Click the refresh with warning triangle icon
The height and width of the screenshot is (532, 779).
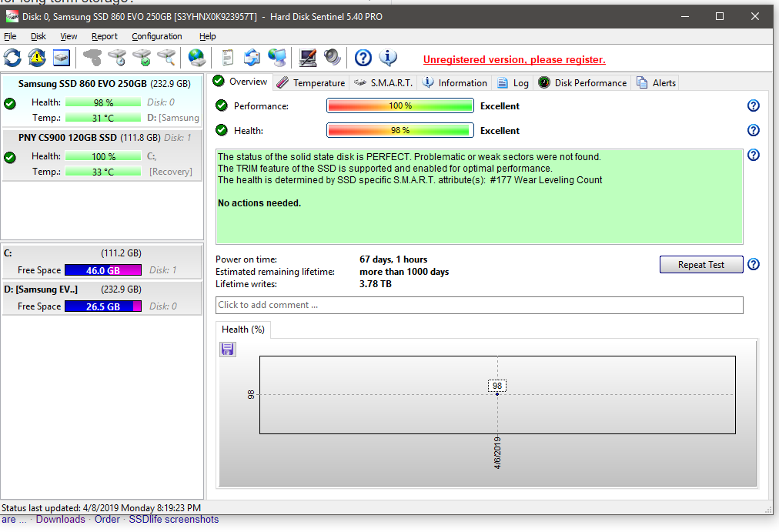pos(37,58)
